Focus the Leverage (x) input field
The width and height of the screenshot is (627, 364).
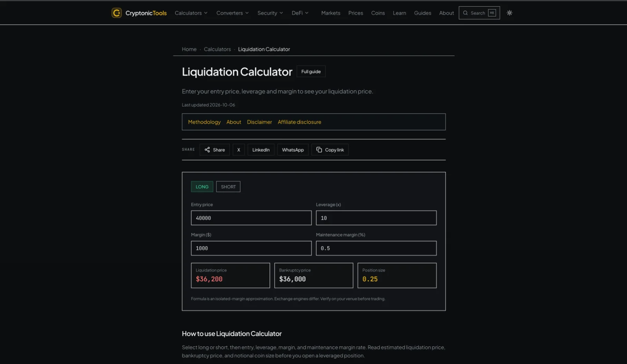pos(376,218)
